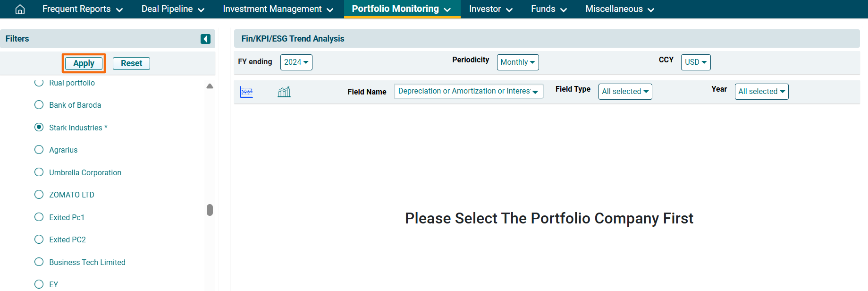
Task: Click the Reset button
Action: (x=131, y=63)
